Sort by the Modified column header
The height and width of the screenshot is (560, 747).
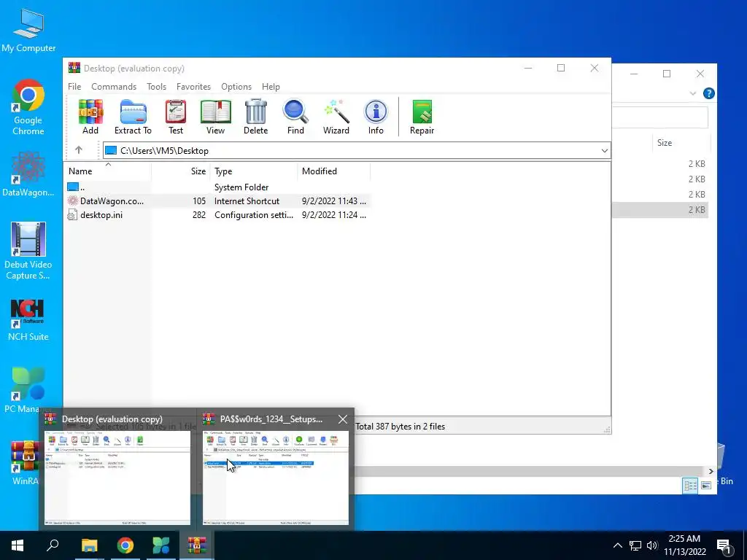tap(333, 171)
